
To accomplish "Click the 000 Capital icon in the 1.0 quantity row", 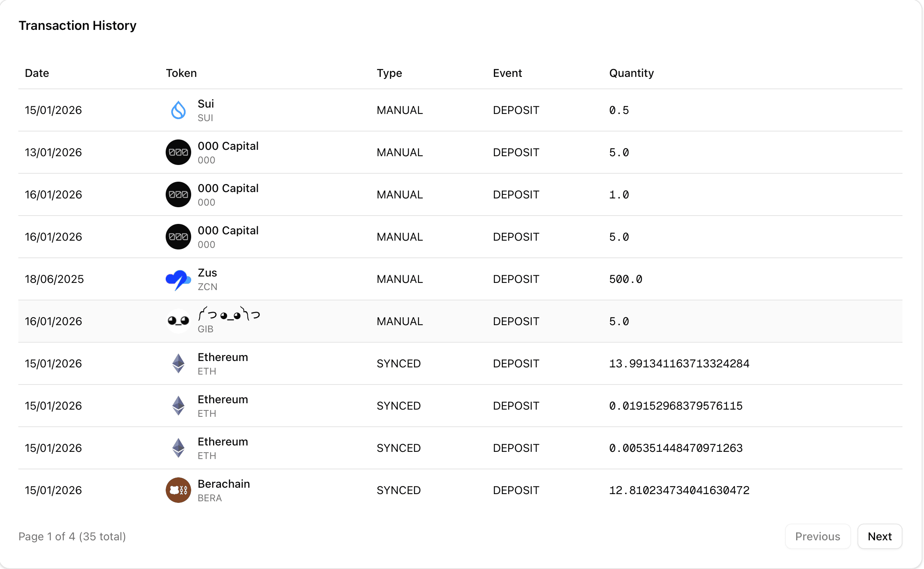I will click(178, 194).
